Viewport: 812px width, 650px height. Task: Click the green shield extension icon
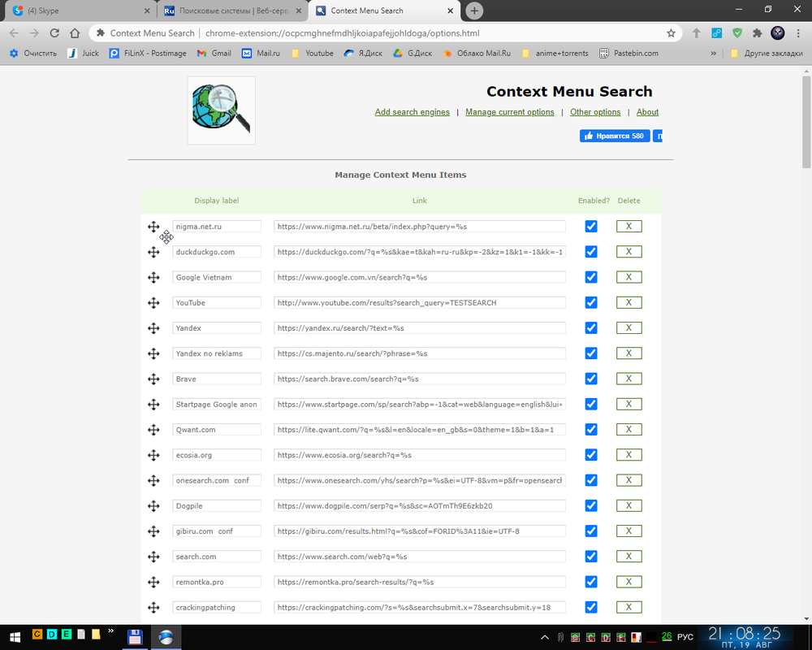click(737, 33)
